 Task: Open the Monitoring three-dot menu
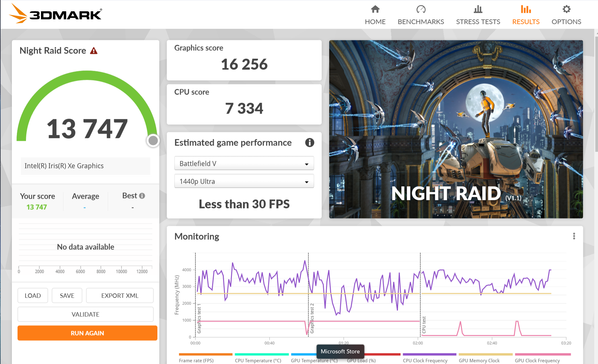(574, 236)
